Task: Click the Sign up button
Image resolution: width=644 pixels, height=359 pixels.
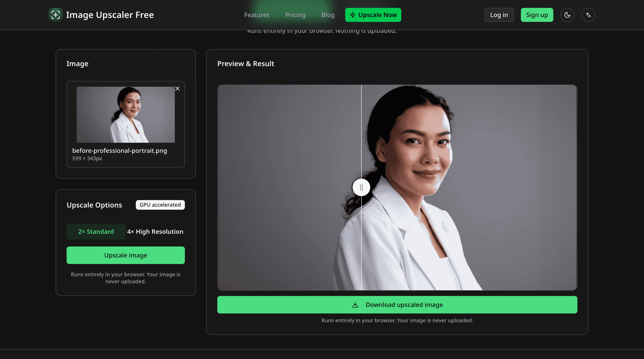Action: click(537, 15)
